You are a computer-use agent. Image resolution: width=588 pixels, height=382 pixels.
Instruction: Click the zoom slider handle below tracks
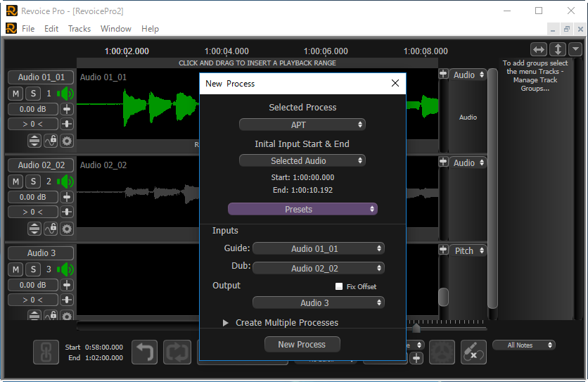(x=416, y=329)
